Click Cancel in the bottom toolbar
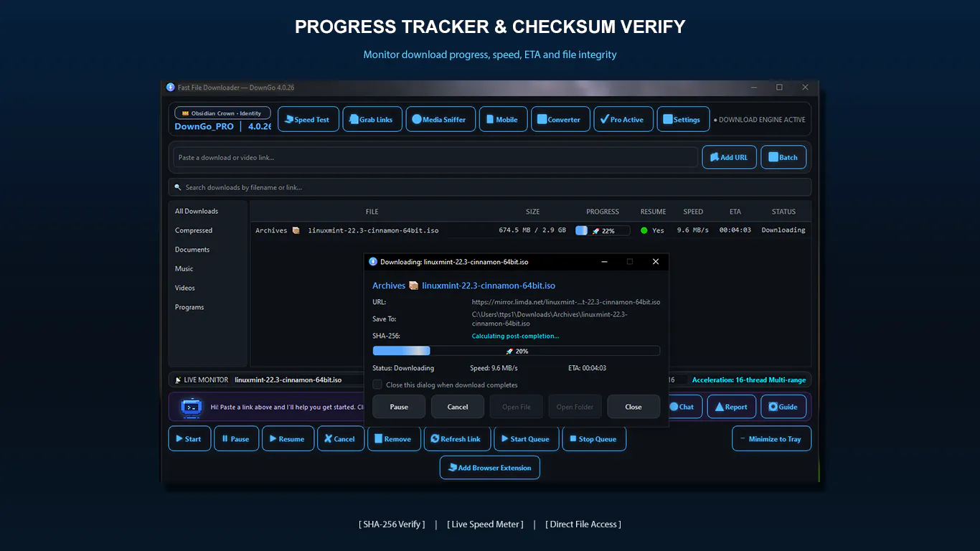Screen dimensions: 980x551 [x=340, y=439]
